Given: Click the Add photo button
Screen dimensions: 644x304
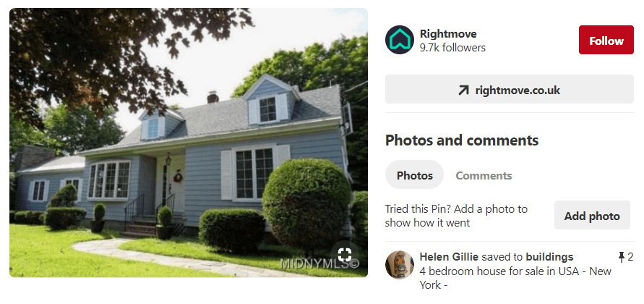Looking at the screenshot, I should [592, 215].
